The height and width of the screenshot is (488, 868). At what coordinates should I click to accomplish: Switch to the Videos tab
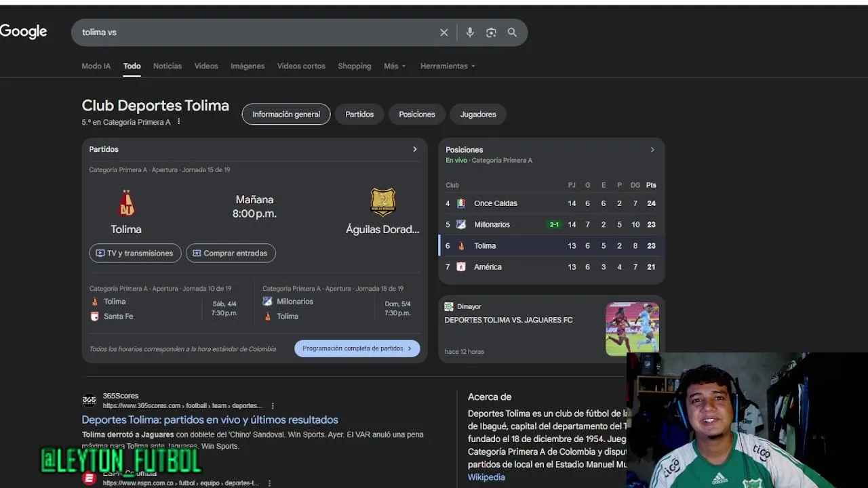point(206,66)
